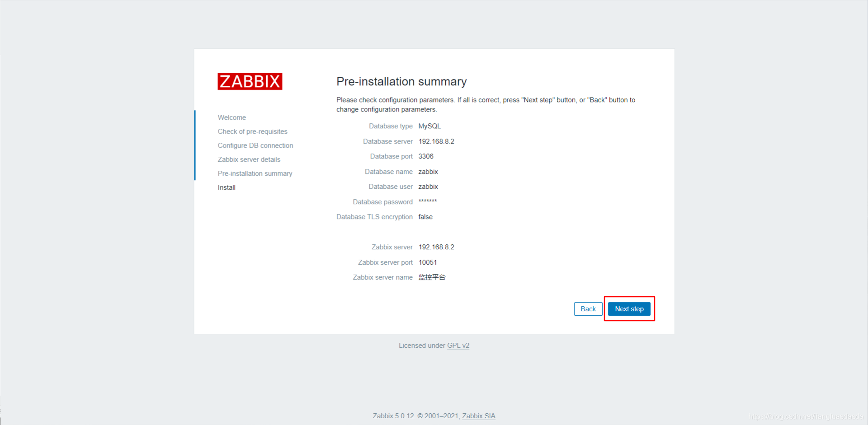Go back with the Back button
Viewport: 868px width, 425px height.
point(588,309)
